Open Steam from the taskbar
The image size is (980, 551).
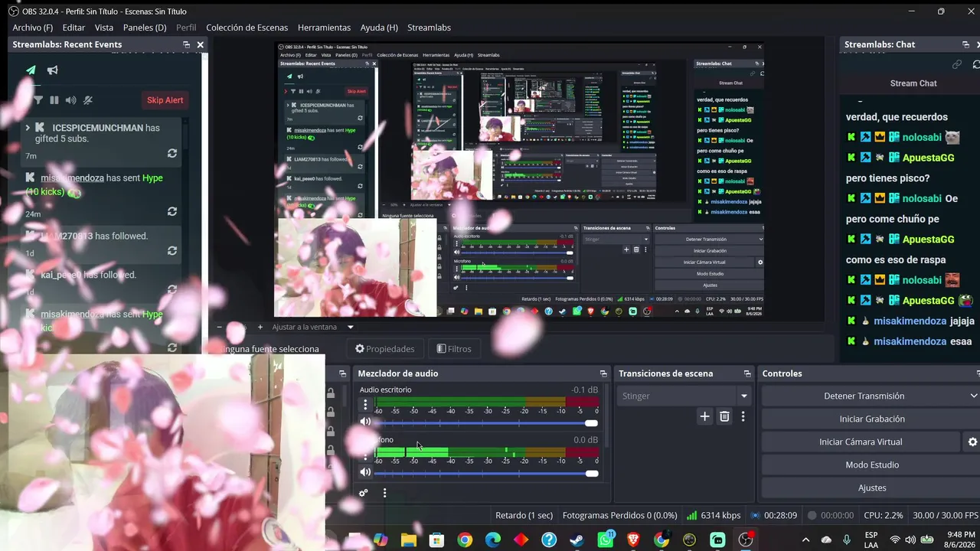(x=577, y=540)
